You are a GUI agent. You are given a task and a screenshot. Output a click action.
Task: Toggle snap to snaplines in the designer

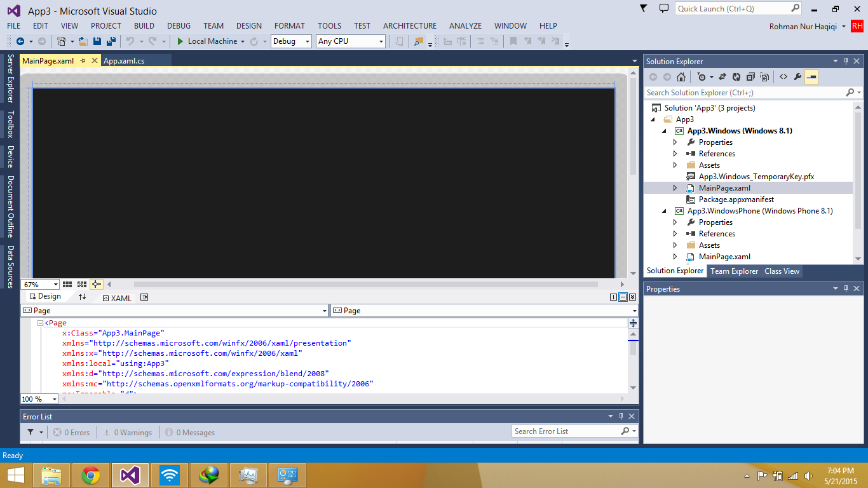(x=96, y=285)
